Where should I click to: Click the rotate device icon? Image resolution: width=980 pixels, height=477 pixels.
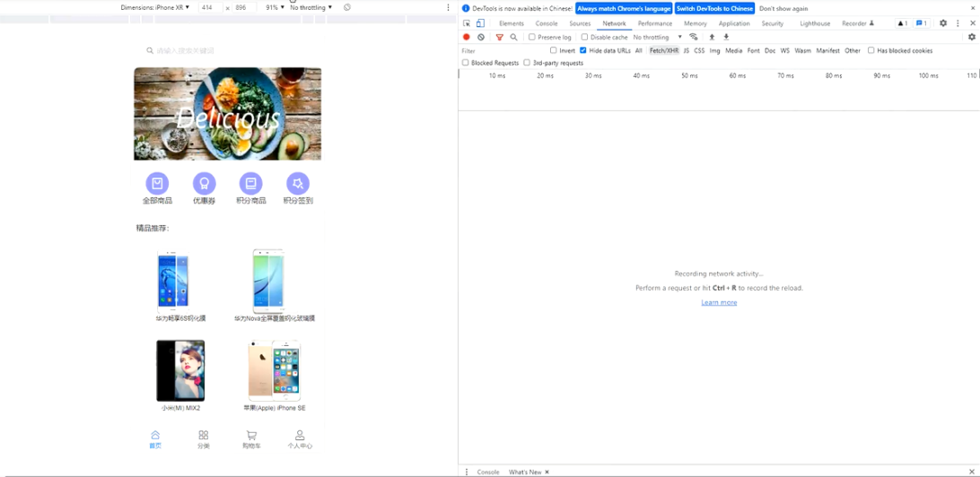tap(347, 7)
